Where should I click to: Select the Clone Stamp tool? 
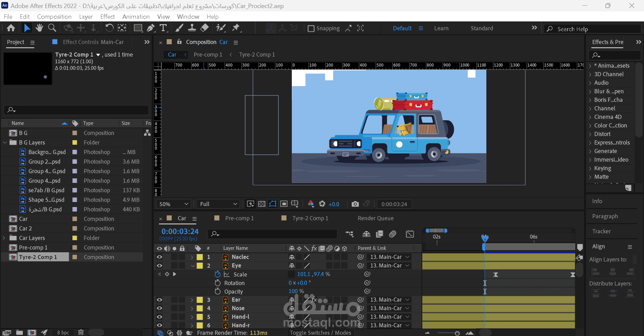[x=192, y=28]
